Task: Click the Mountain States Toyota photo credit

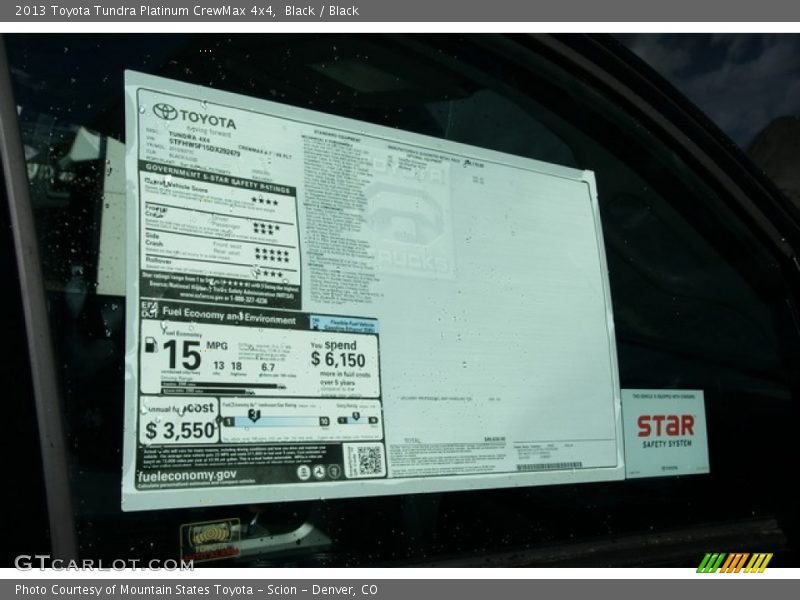Action: coord(195,589)
